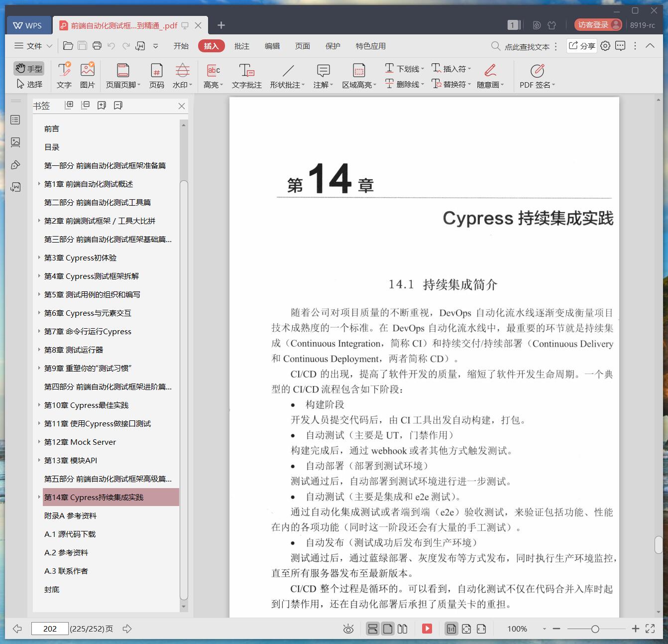Go to the previous page arrow

click(17, 629)
